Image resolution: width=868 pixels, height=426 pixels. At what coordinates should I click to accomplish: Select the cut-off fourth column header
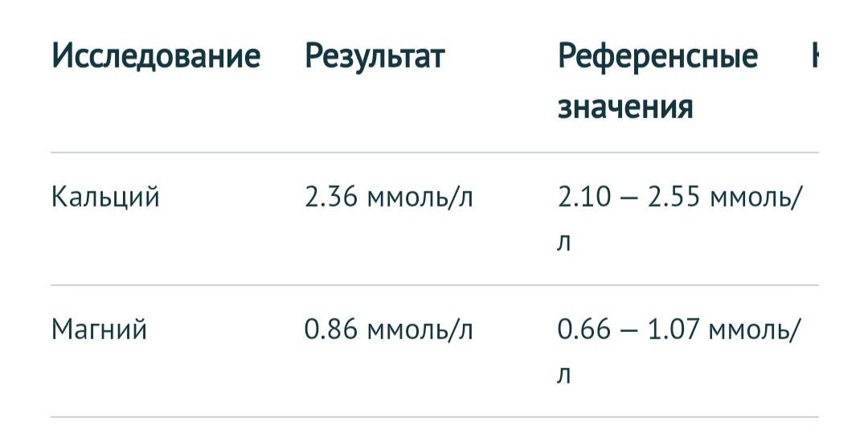(x=815, y=56)
